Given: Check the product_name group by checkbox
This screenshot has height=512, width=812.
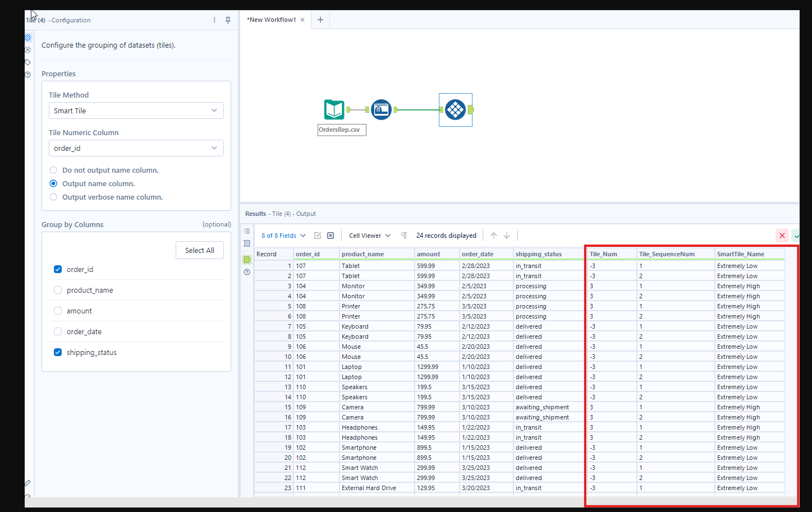Looking at the screenshot, I should 58,290.
